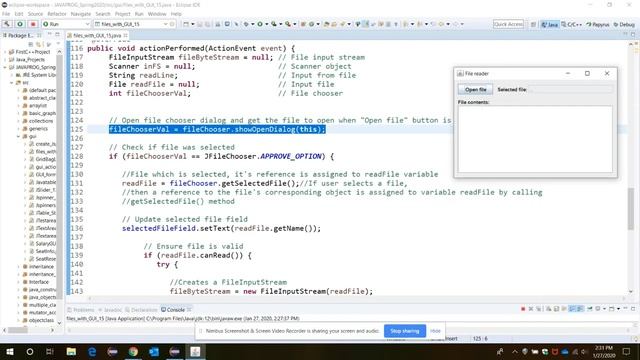640x360 pixels.
Task: Switch to the Java perspective
Action: click(x=549, y=24)
